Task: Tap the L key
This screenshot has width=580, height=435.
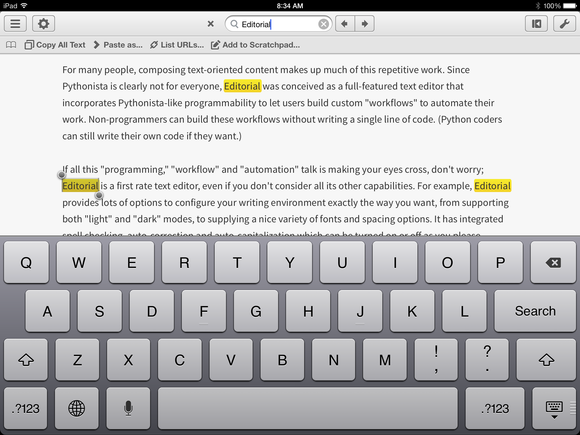Action: point(464,311)
